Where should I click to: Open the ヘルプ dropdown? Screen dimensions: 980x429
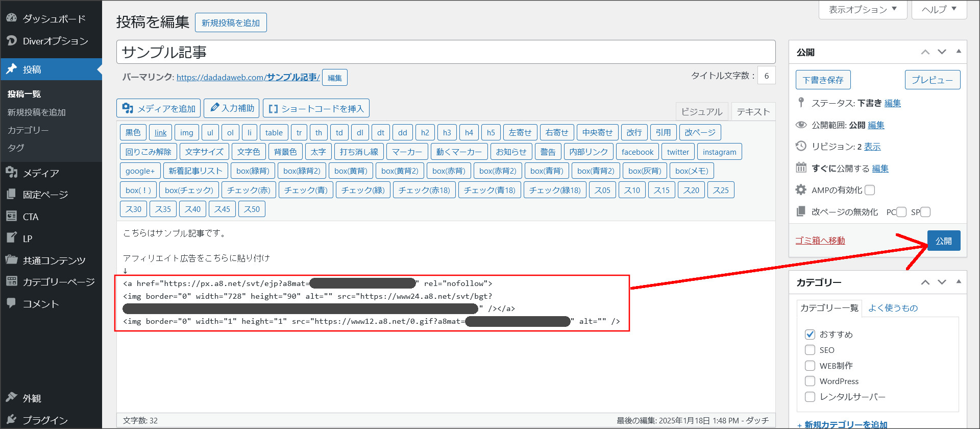pos(939,9)
